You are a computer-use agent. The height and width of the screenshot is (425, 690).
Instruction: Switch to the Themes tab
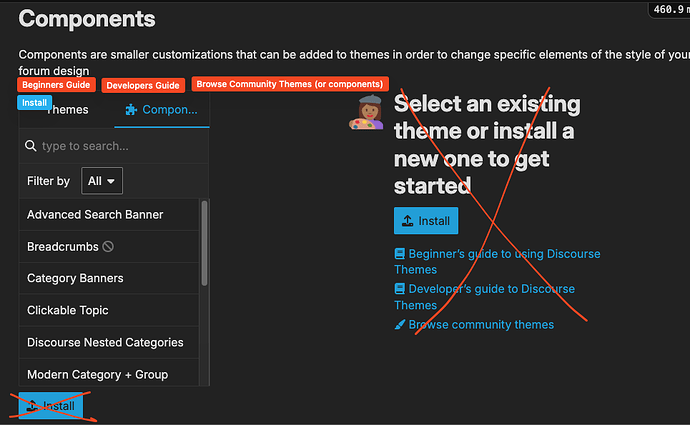point(66,110)
